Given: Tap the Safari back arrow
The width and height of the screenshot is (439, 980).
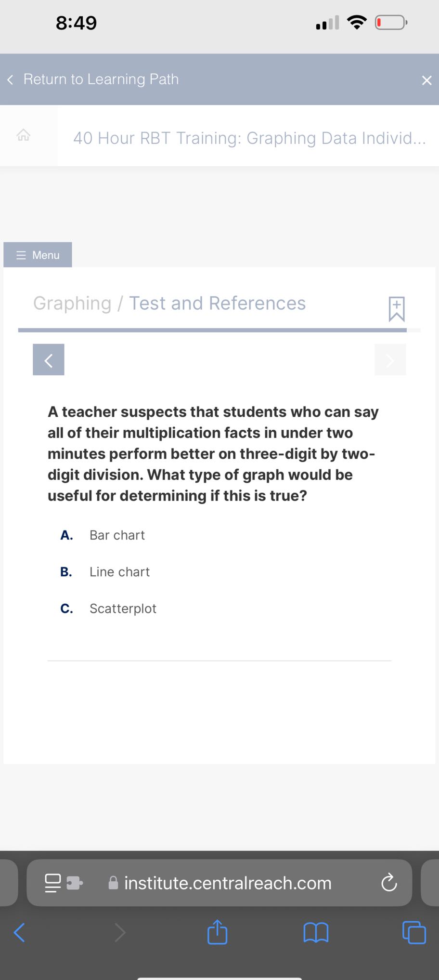Looking at the screenshot, I should pos(19,932).
